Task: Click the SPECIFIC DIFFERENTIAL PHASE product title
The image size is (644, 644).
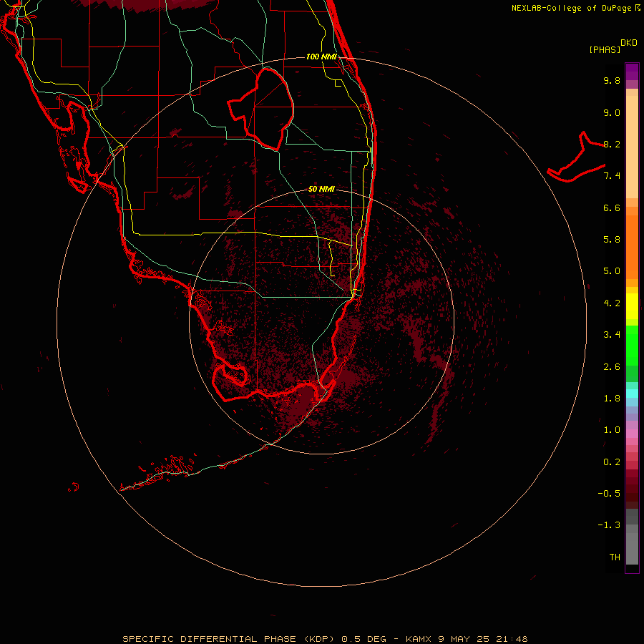Action: 209,639
